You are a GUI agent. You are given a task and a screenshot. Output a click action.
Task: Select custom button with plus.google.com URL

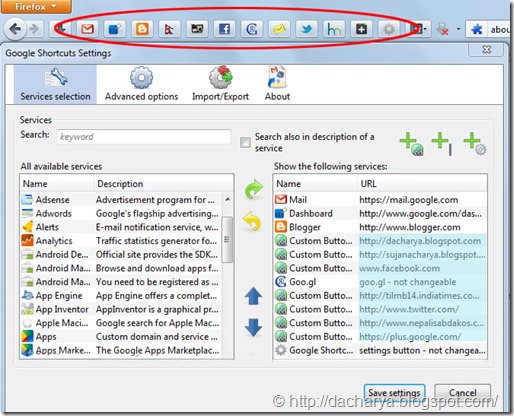coord(380,336)
